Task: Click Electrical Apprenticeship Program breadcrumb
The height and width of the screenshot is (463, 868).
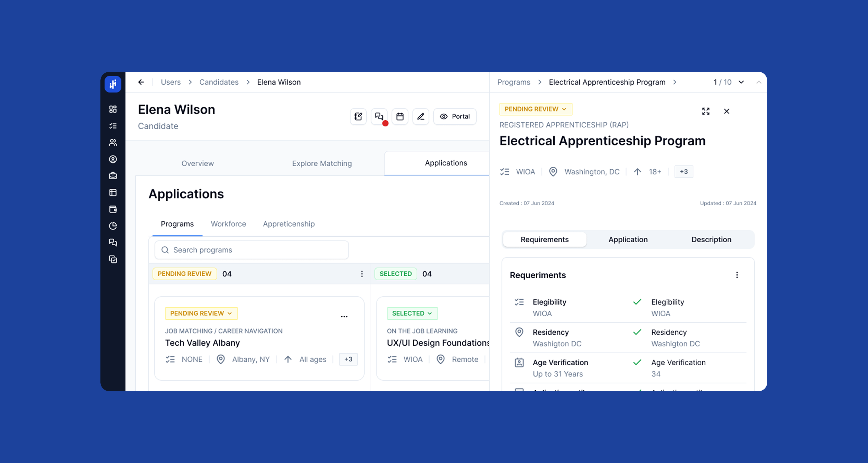Action: [607, 82]
